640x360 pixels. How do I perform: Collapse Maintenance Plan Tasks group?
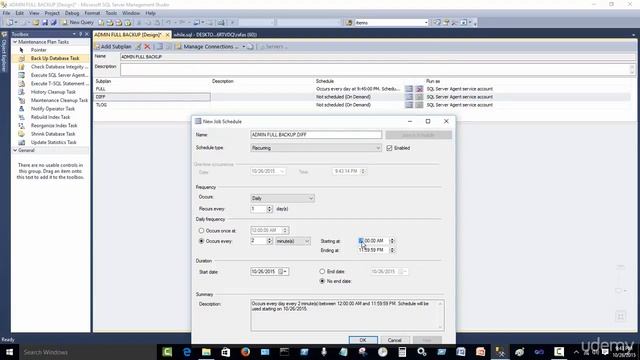[15, 42]
